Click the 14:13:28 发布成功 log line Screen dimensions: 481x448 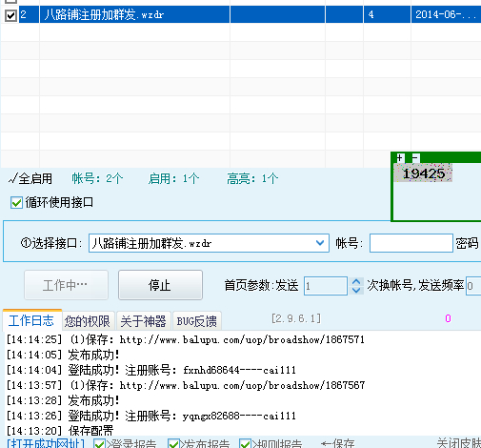coord(63,400)
